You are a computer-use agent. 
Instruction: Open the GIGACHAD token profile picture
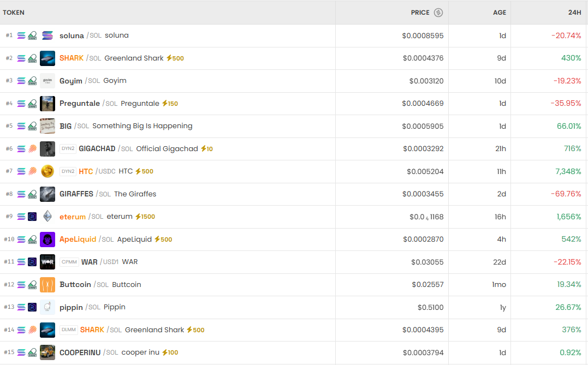[x=47, y=148]
